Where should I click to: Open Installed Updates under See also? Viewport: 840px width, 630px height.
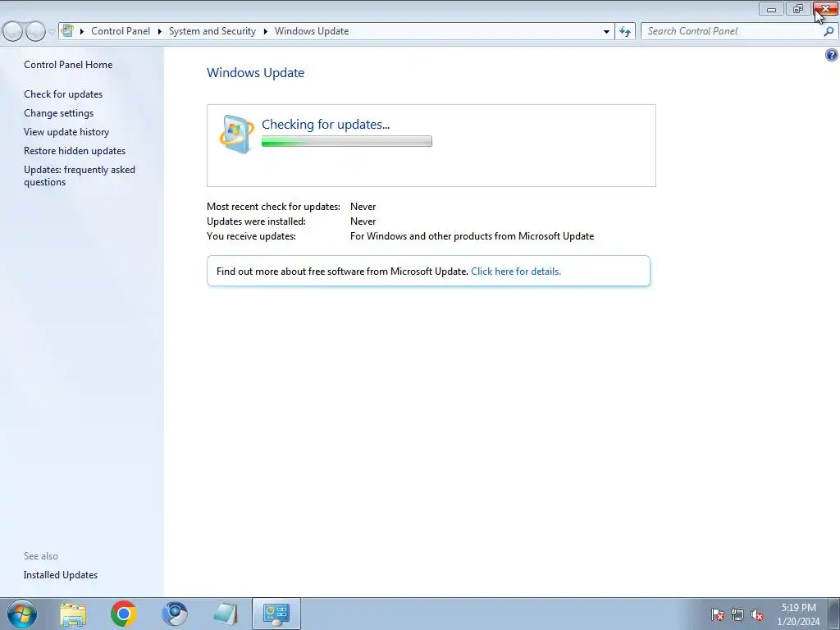point(61,575)
